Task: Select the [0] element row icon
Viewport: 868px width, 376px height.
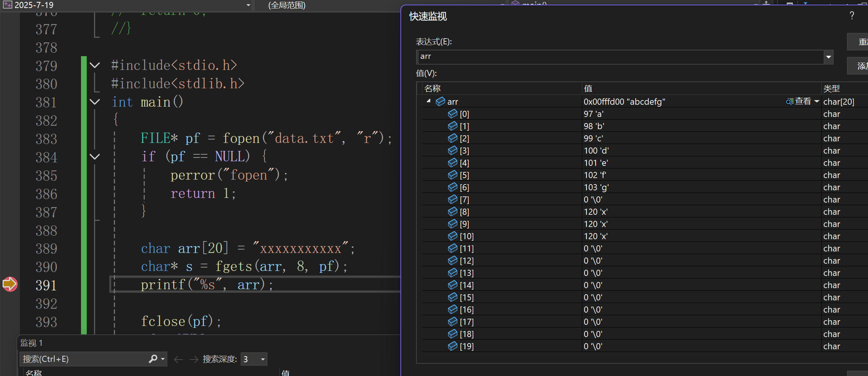Action: point(453,113)
